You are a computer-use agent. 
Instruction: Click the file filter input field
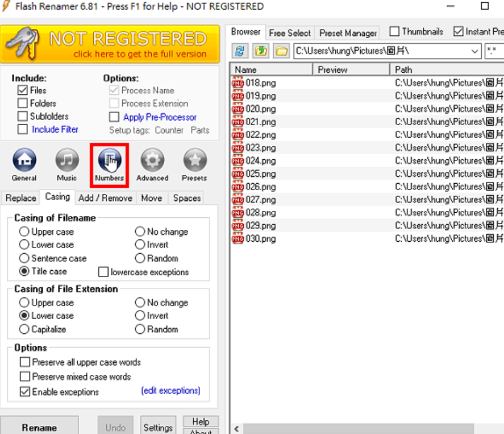pos(494,51)
